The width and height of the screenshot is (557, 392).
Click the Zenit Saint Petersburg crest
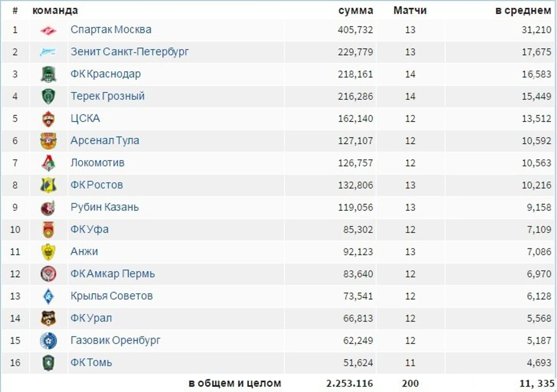click(x=48, y=52)
